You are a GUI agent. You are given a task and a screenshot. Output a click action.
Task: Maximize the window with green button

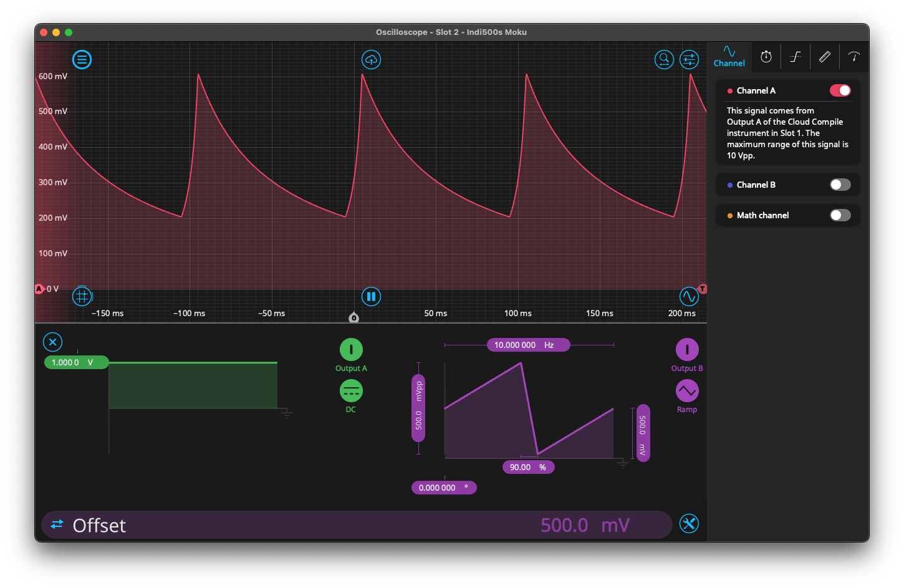point(69,32)
